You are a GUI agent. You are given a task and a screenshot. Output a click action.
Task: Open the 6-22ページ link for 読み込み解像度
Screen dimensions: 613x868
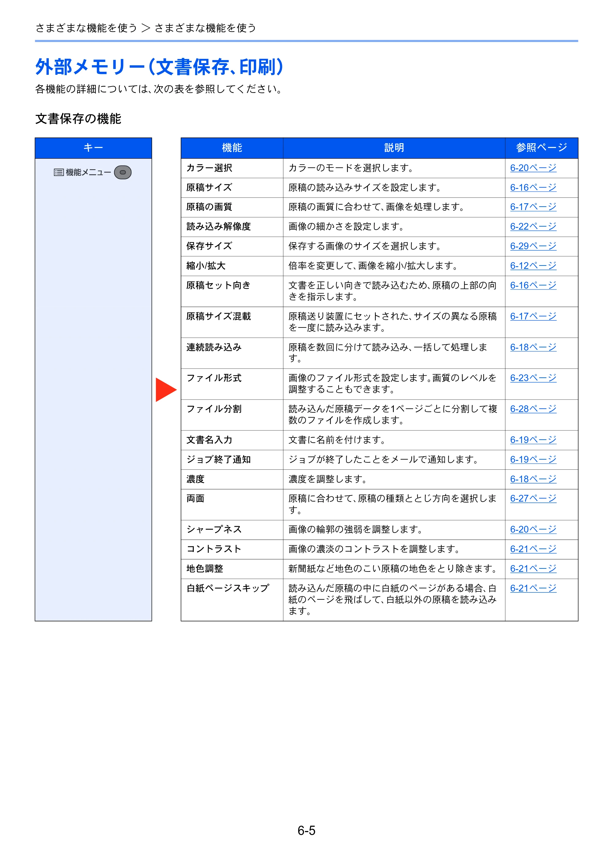click(533, 227)
